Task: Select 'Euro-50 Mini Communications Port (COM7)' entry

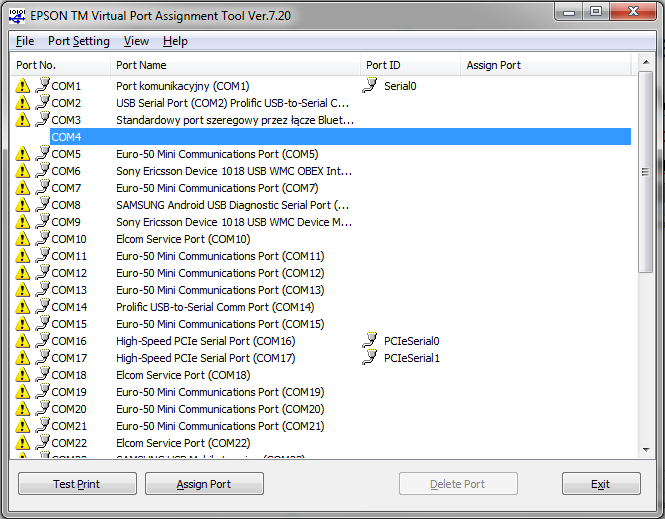Action: [217, 188]
